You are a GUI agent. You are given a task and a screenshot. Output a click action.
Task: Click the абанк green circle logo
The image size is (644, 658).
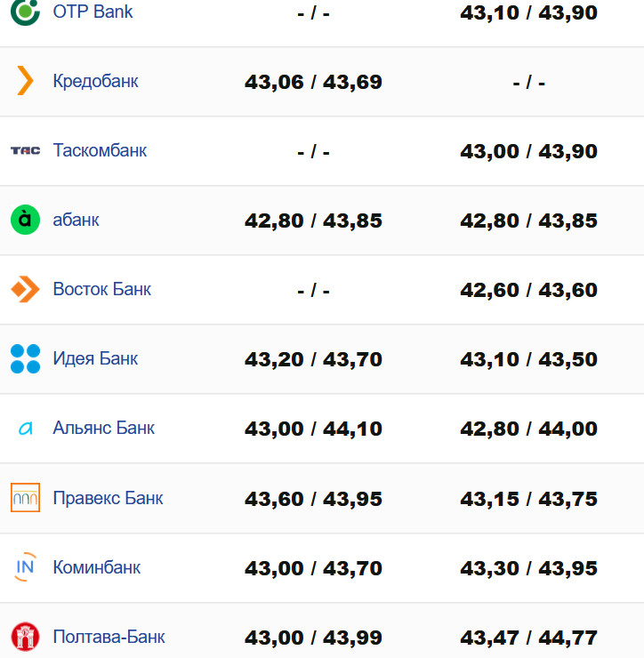26,220
